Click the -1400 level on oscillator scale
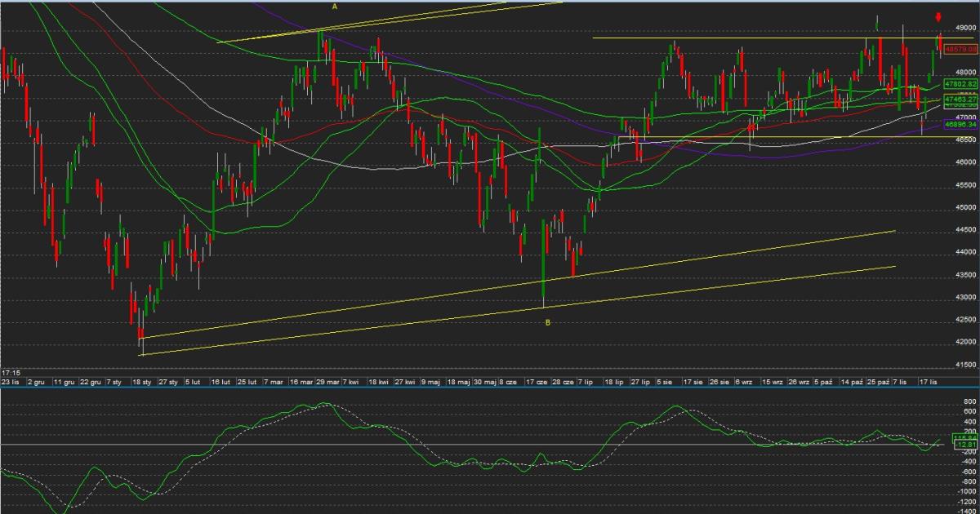Screen dimensions: 980x514 966,509
